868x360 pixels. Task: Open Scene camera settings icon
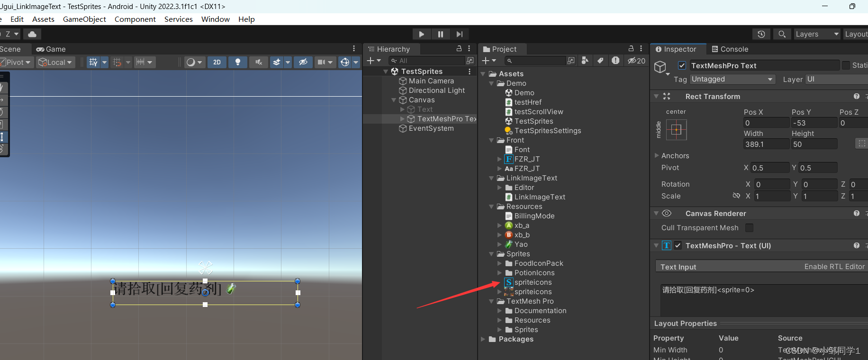click(x=322, y=62)
